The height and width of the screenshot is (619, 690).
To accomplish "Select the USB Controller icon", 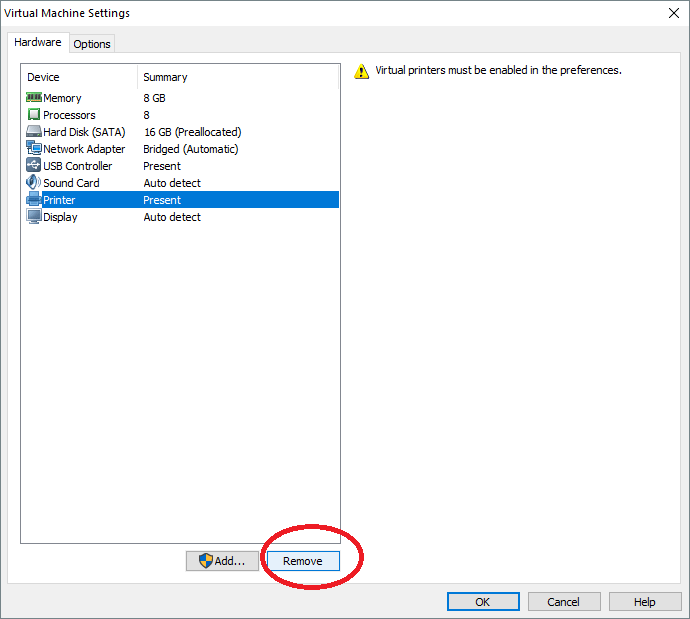I will click(34, 166).
